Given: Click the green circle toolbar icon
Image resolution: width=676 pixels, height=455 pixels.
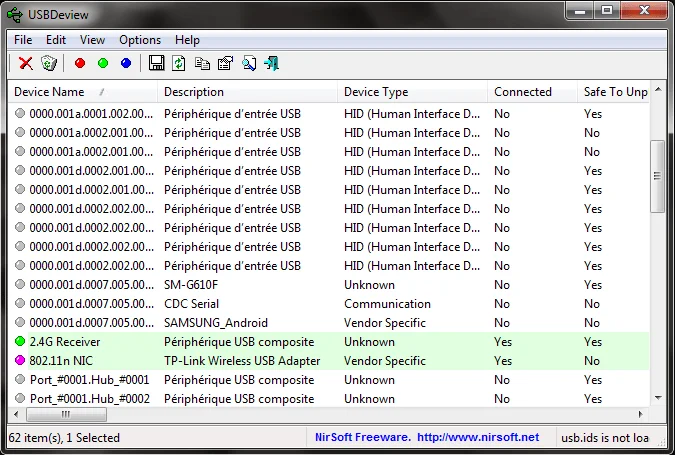Looking at the screenshot, I should tap(103, 64).
